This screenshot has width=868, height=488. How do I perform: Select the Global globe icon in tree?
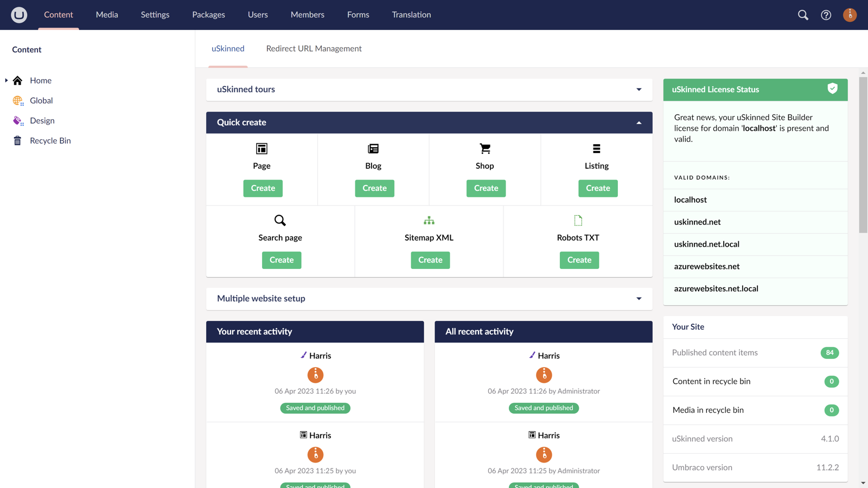tap(18, 101)
